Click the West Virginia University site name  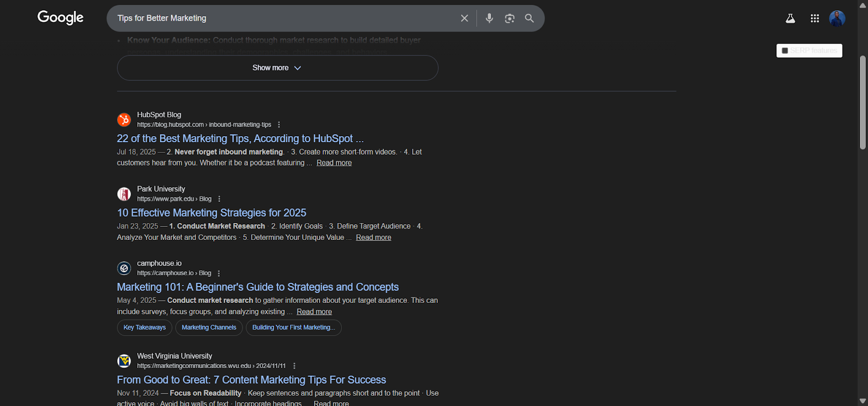click(x=175, y=357)
